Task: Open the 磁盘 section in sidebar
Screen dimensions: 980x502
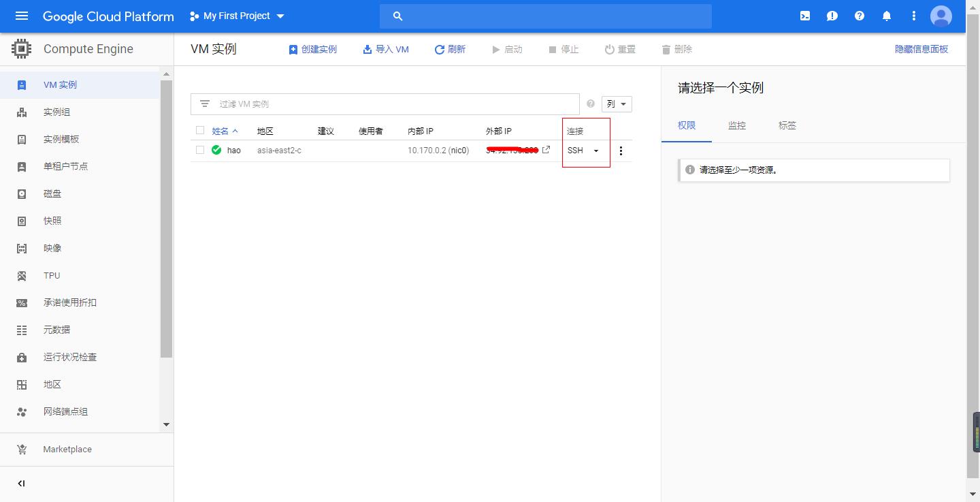Action: (52, 193)
